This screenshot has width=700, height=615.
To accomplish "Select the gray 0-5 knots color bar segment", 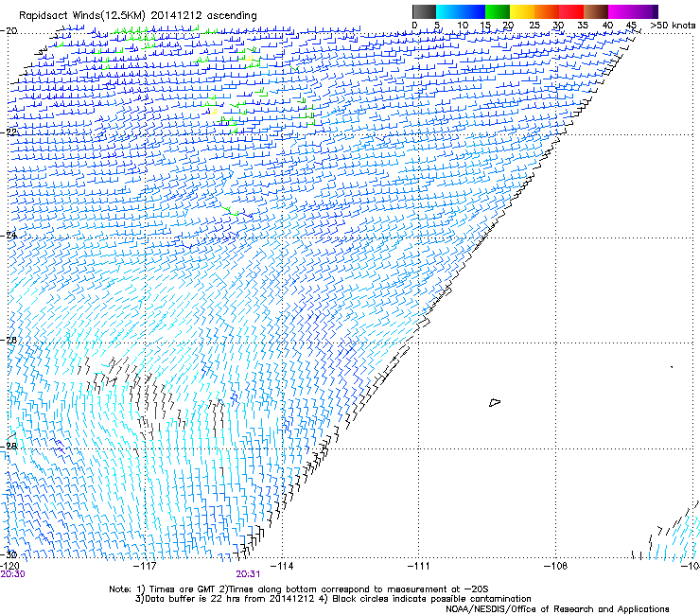I will 424,11.
